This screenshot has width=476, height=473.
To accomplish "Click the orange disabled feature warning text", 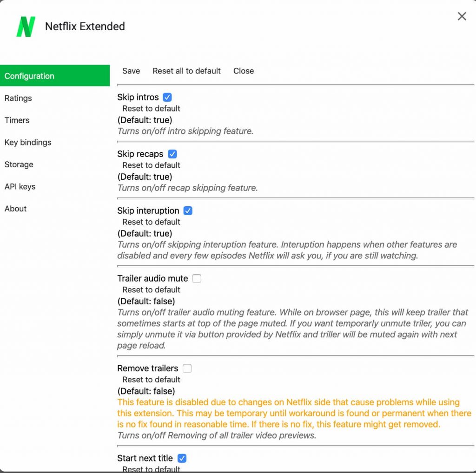I will (294, 413).
